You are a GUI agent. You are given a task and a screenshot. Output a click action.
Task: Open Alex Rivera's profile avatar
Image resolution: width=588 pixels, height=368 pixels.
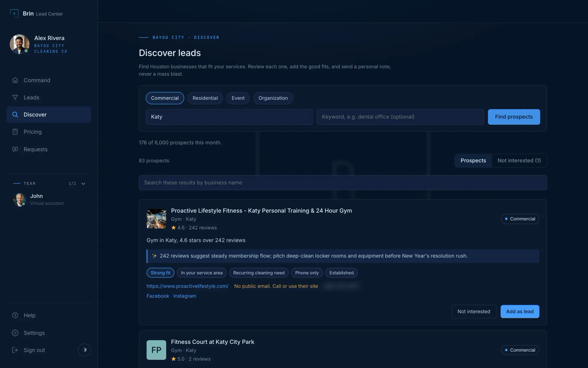20,44
